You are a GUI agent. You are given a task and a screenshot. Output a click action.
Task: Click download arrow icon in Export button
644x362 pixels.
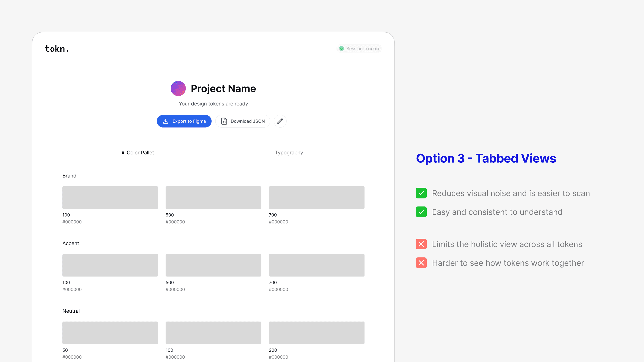tap(165, 121)
